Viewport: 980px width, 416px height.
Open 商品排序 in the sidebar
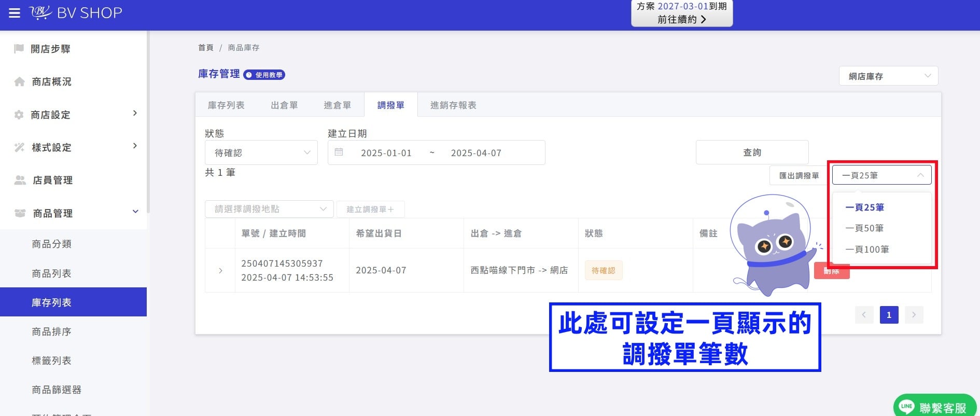coord(73,331)
